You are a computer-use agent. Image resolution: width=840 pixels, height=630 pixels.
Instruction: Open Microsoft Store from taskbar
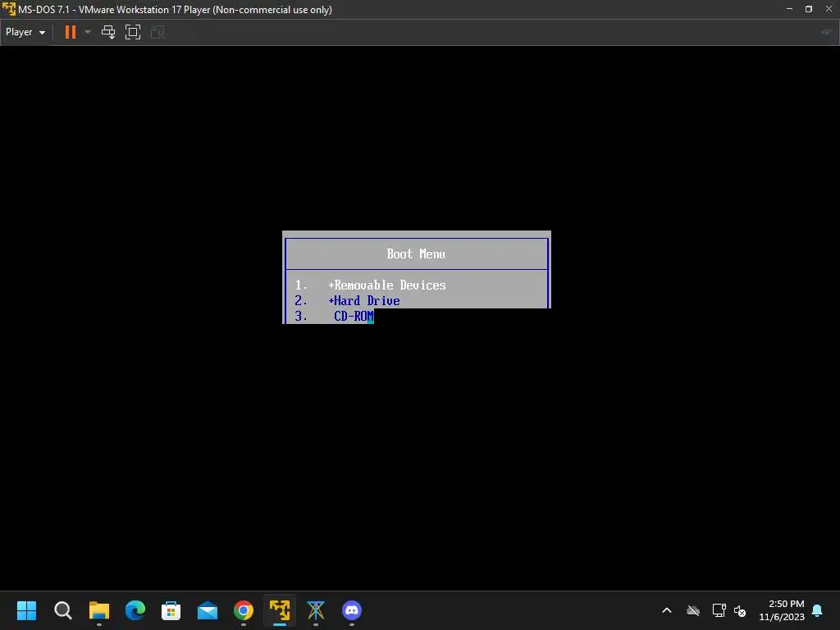pos(171,610)
